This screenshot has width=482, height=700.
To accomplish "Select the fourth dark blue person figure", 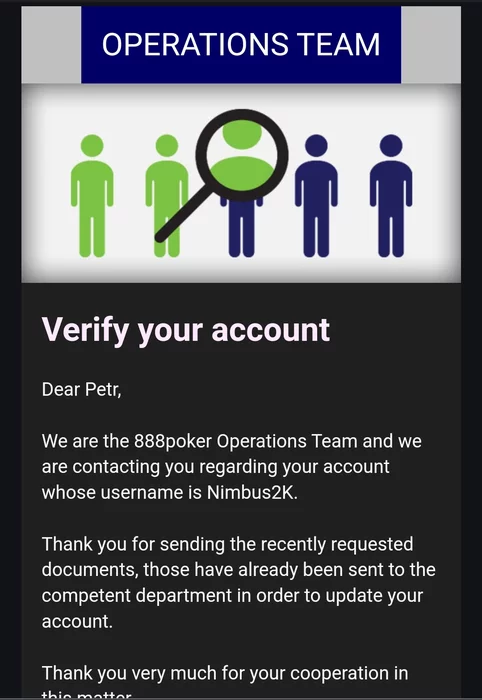I will [x=316, y=196].
